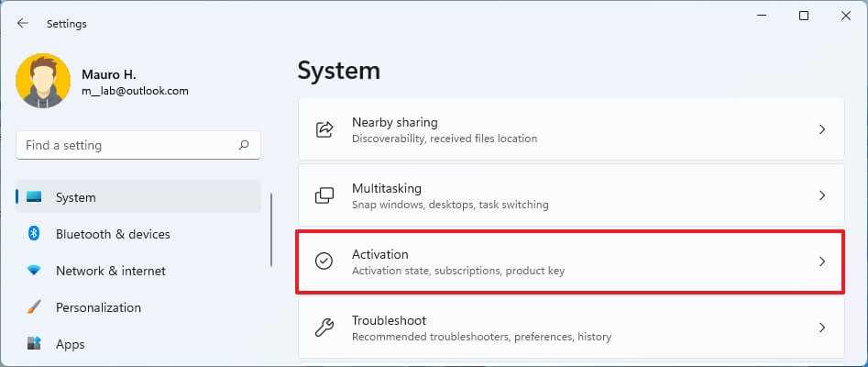Click the Personalization paintbrush icon
Image resolution: width=868 pixels, height=367 pixels.
point(34,307)
